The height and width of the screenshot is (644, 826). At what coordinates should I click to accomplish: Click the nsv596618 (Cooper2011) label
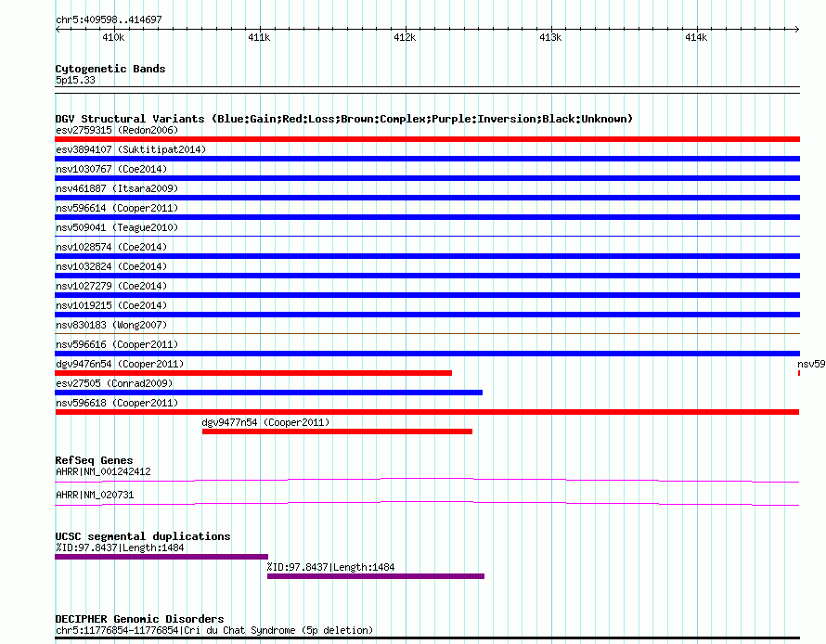pyautogui.click(x=117, y=403)
